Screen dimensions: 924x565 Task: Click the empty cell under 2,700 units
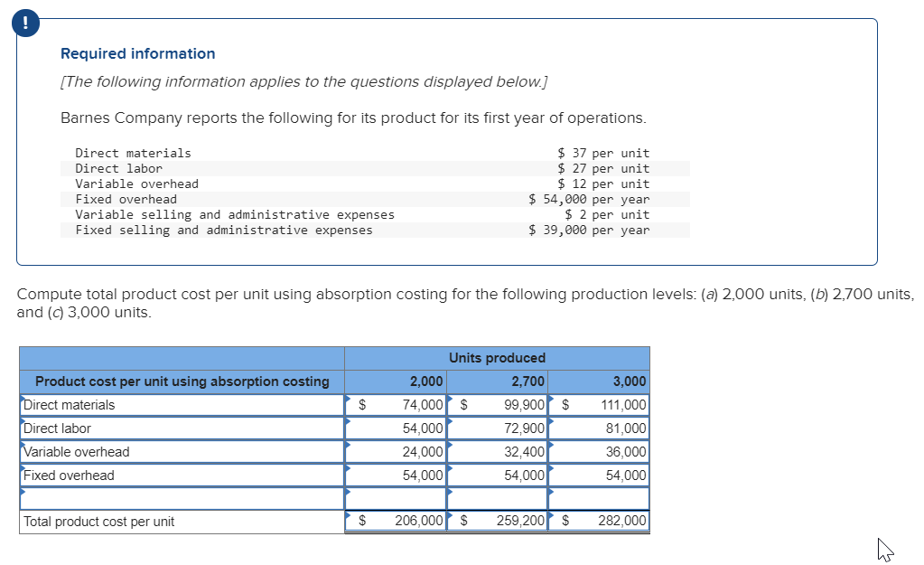497,498
